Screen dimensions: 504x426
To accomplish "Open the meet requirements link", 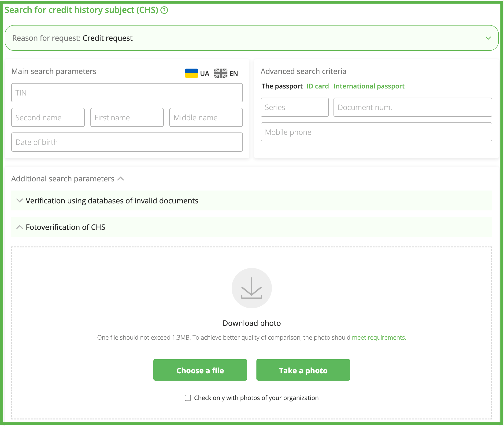I will (x=379, y=337).
